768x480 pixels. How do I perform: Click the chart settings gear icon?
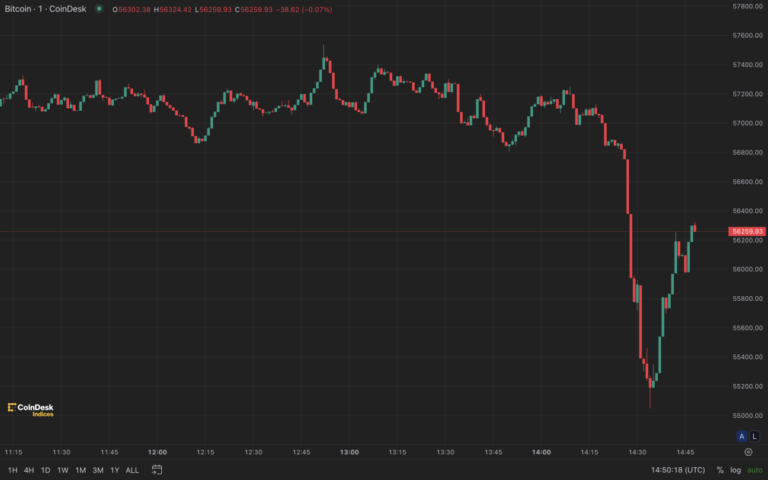tap(748, 451)
